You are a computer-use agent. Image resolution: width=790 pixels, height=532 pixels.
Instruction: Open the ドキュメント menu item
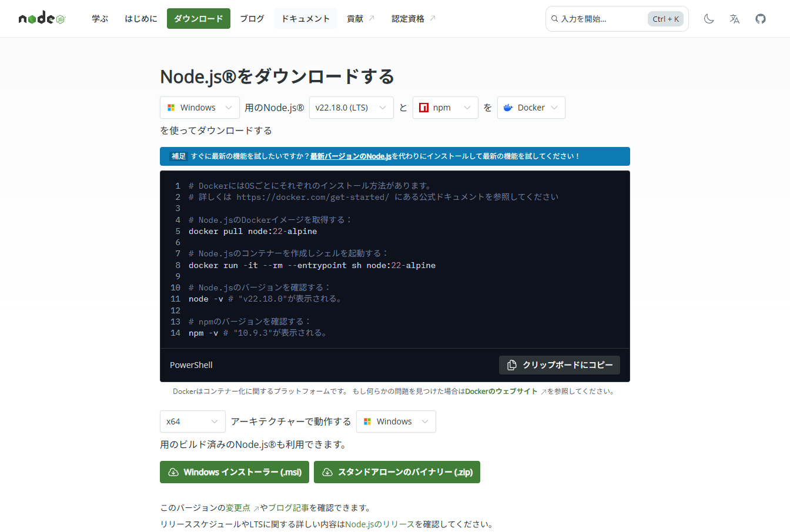point(306,19)
